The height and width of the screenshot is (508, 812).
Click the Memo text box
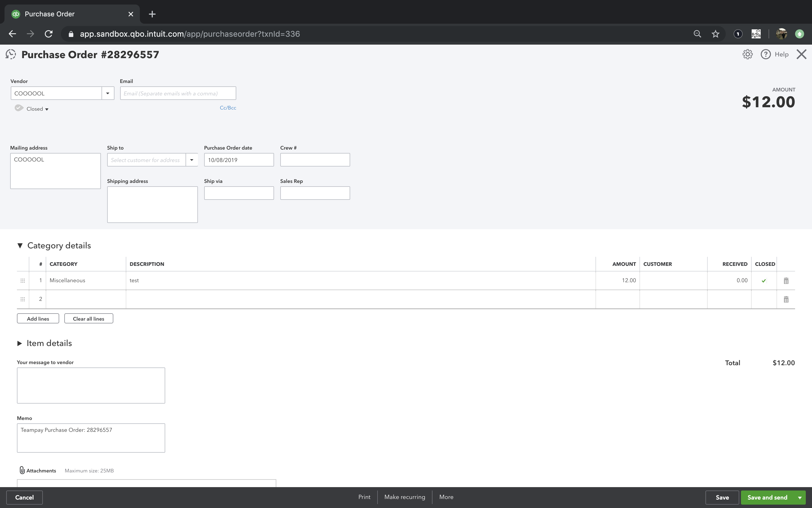pos(91,438)
